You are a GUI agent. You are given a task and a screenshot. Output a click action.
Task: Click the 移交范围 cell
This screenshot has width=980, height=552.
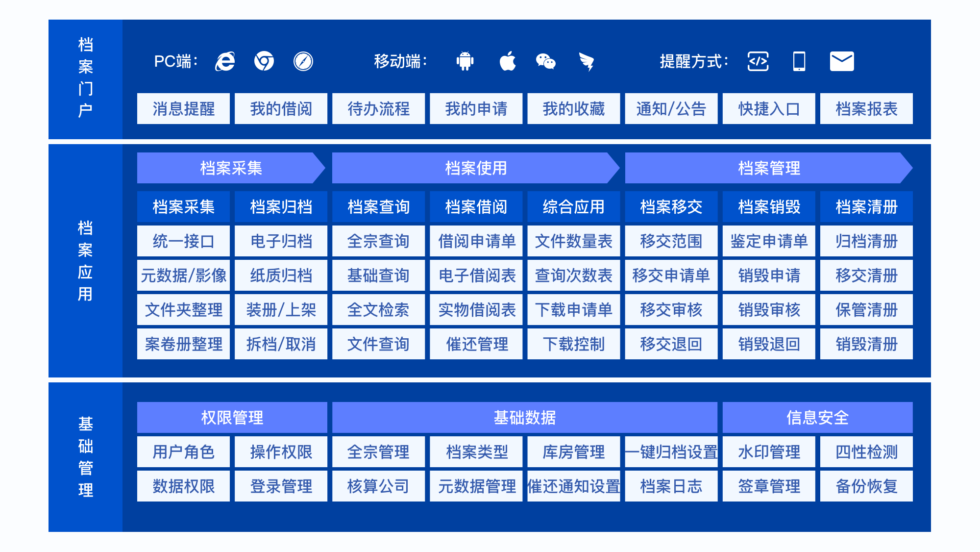671,241
